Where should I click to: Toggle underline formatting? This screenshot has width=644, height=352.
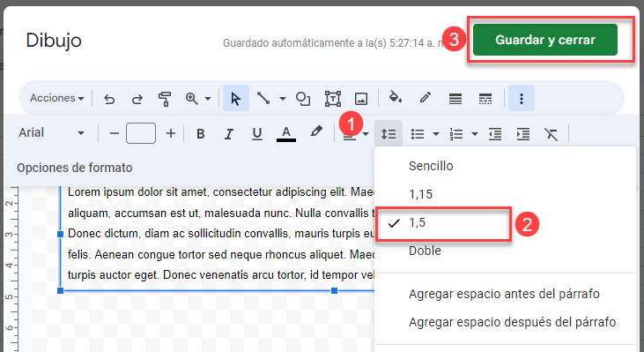click(x=257, y=133)
